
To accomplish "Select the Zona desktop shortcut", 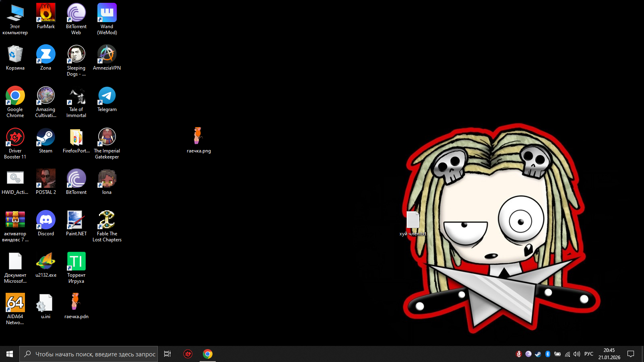I will coord(46,58).
